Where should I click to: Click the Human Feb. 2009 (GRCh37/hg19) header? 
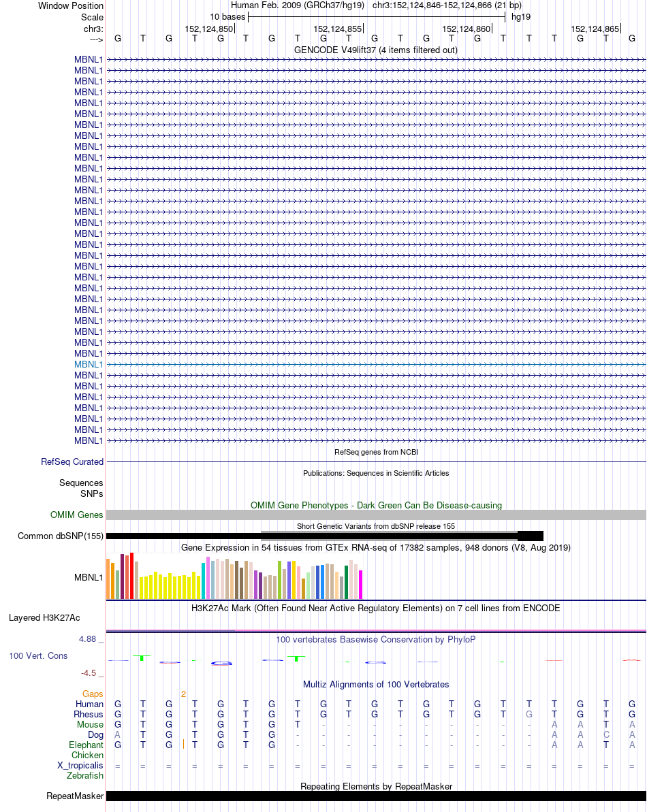298,5
